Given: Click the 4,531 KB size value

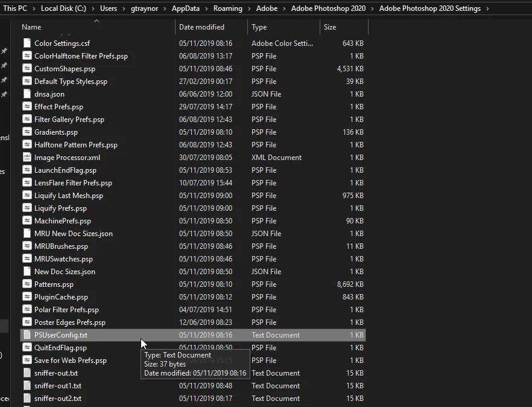Looking at the screenshot, I should click(x=350, y=69).
